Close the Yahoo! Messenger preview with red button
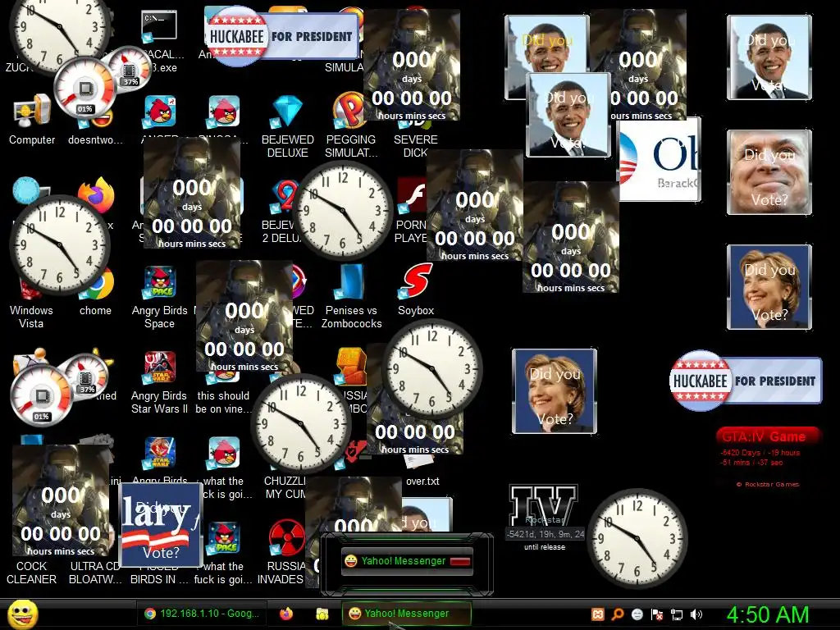 tap(460, 561)
